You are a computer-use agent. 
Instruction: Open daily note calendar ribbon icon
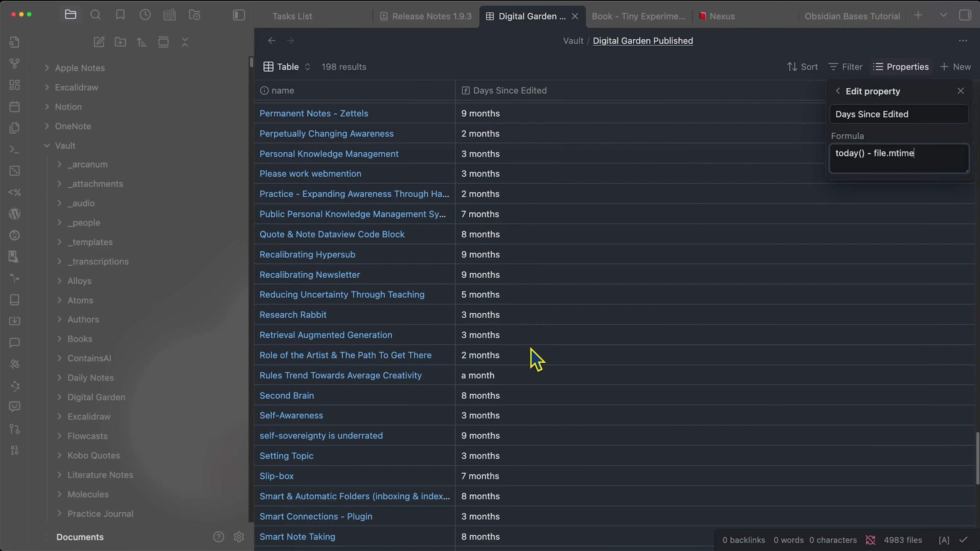tap(15, 106)
